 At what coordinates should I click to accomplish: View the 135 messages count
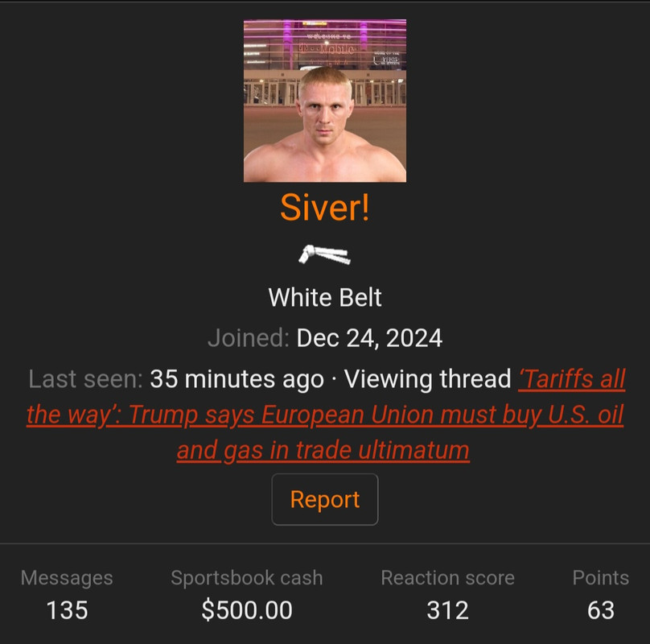[67, 610]
